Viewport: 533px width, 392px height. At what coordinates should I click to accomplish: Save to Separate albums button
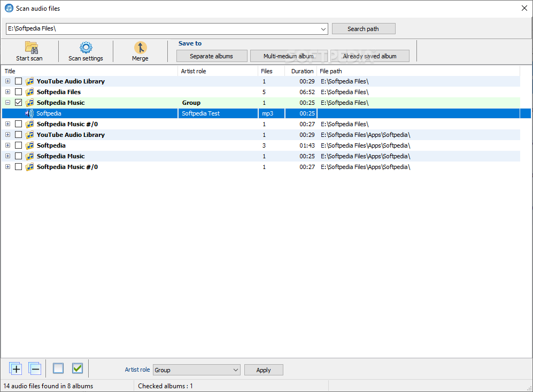point(211,56)
